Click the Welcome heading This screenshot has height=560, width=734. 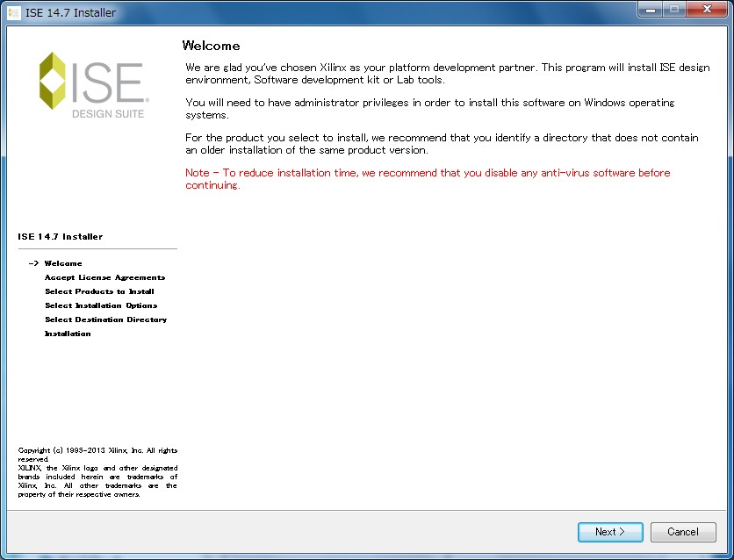click(211, 46)
